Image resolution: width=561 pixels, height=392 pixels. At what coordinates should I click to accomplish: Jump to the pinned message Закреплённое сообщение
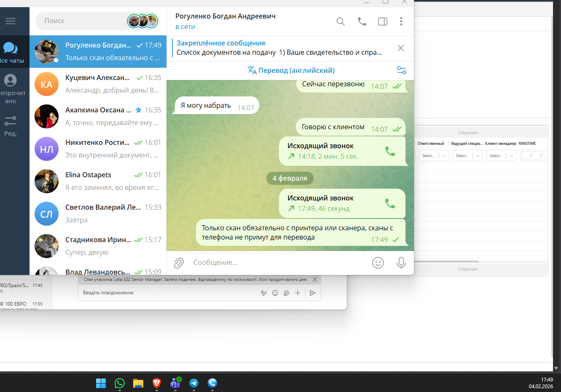click(279, 48)
